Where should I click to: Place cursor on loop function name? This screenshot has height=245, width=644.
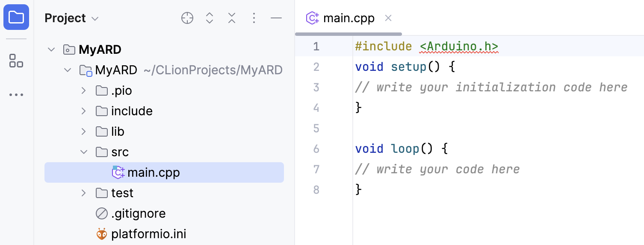[x=405, y=149]
